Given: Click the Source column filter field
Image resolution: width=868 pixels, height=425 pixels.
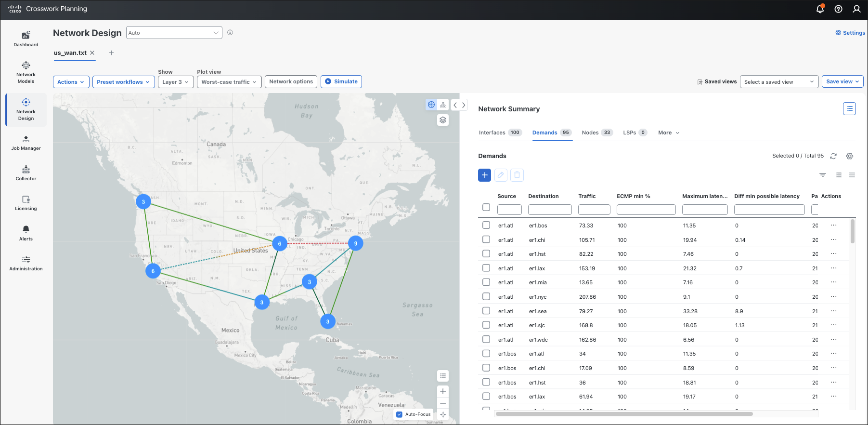Looking at the screenshot, I should click(509, 210).
